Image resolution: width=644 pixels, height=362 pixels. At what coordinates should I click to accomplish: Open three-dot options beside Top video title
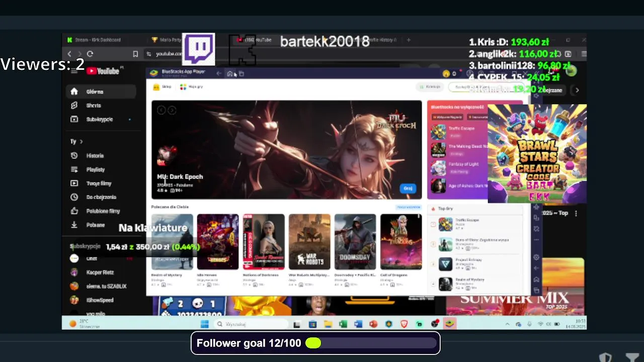coord(576,213)
